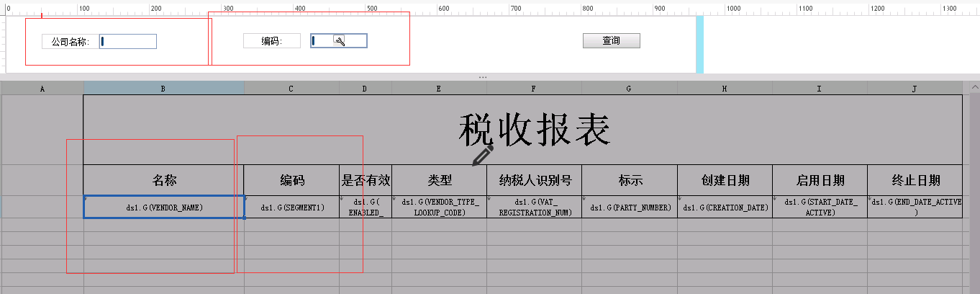The height and width of the screenshot is (294, 980).
Task: Select column header J
Action: pos(915,88)
